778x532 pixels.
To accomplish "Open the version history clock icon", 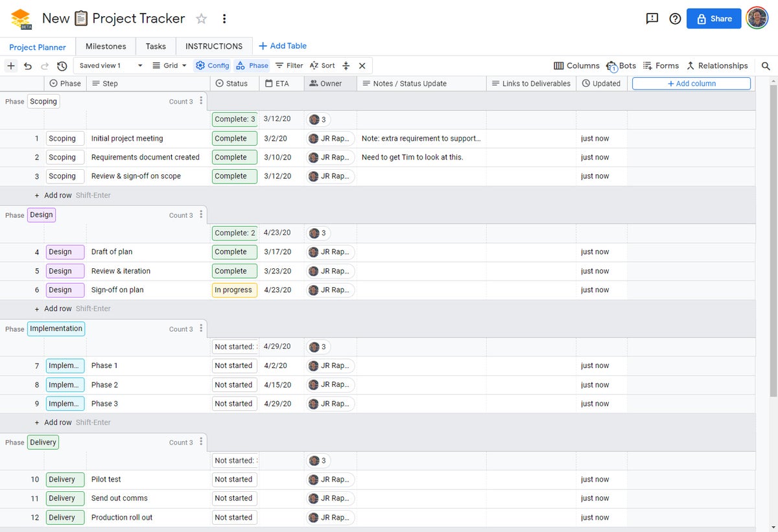I will point(62,65).
